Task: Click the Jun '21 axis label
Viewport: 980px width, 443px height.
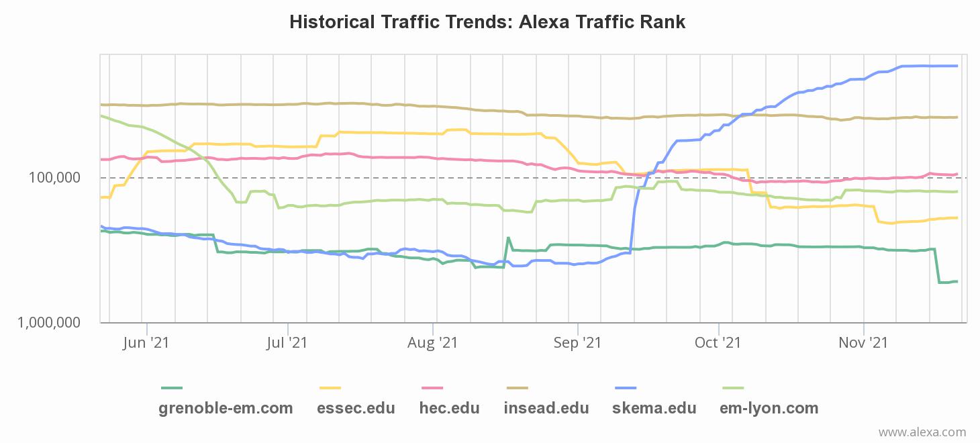Action: (147, 343)
